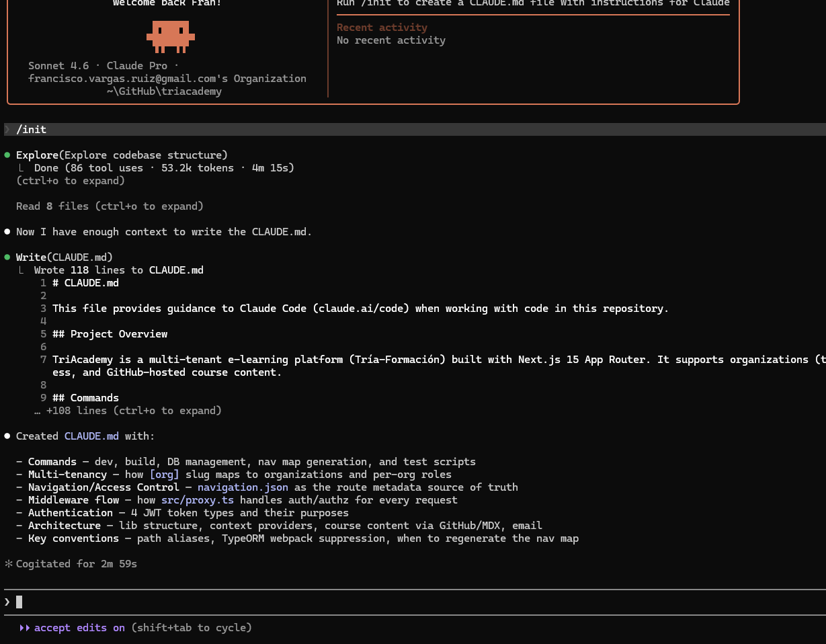Click 'Now I have enough context' message
The image size is (826, 644).
164,232
